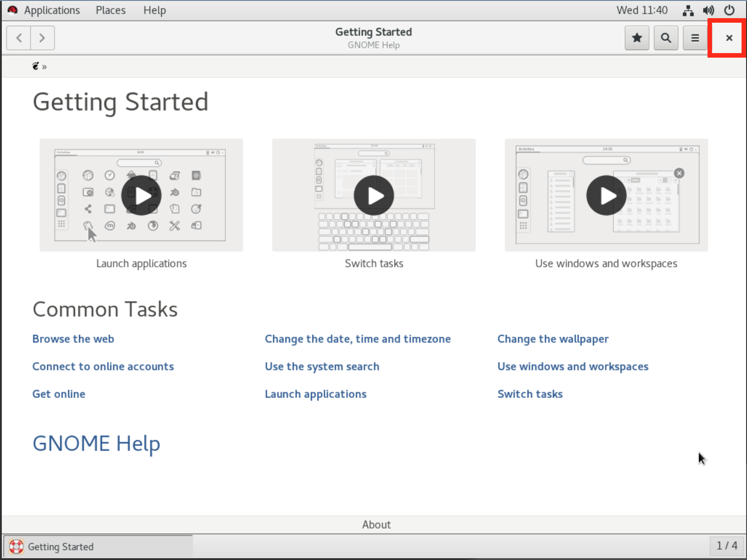Open the power menu icon
The image size is (747, 560).
pos(729,10)
